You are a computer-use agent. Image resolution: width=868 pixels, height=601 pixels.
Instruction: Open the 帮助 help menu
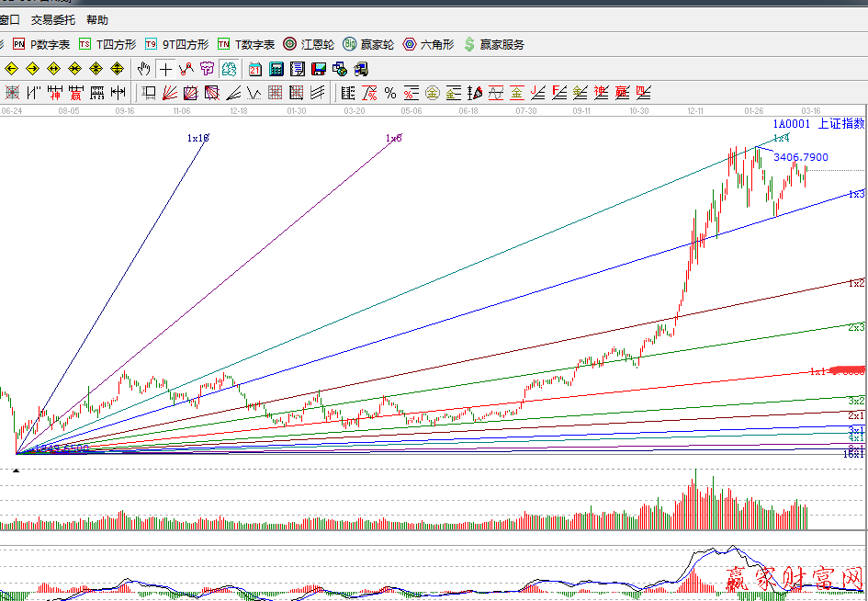[96, 19]
